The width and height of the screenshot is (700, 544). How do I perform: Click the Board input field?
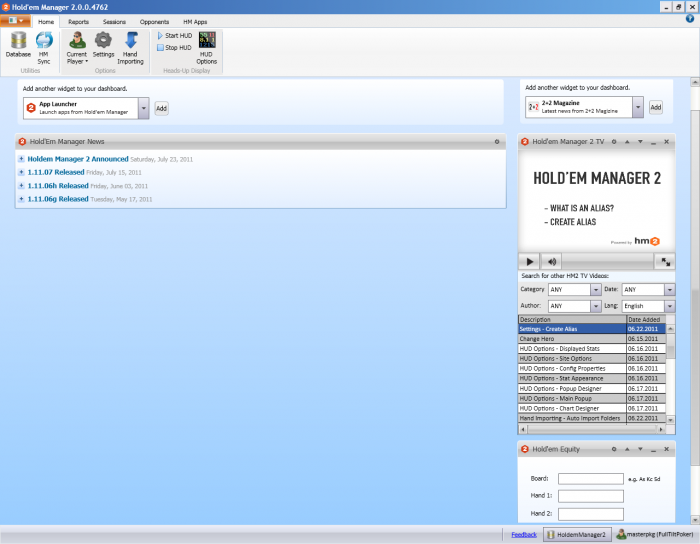click(x=591, y=479)
